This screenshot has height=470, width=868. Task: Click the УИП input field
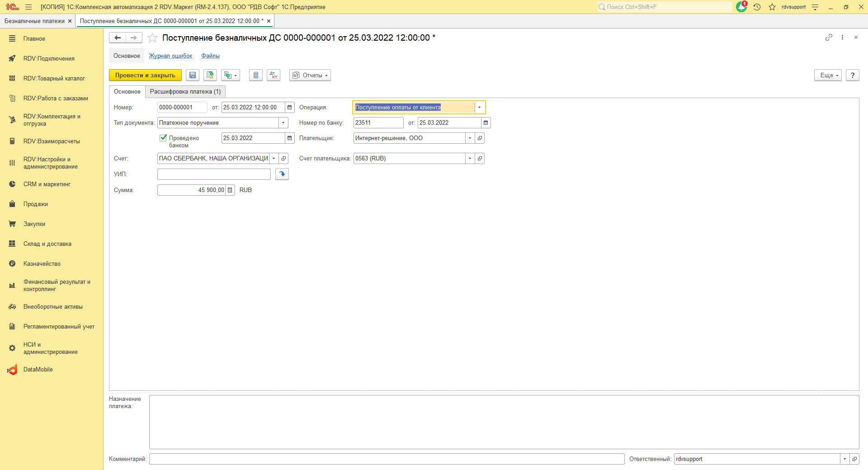point(214,174)
